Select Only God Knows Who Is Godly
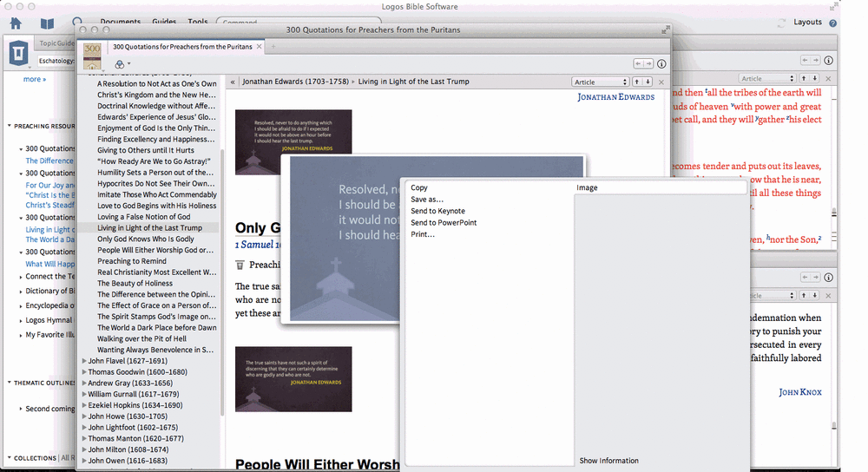Image resolution: width=868 pixels, height=472 pixels. [146, 239]
